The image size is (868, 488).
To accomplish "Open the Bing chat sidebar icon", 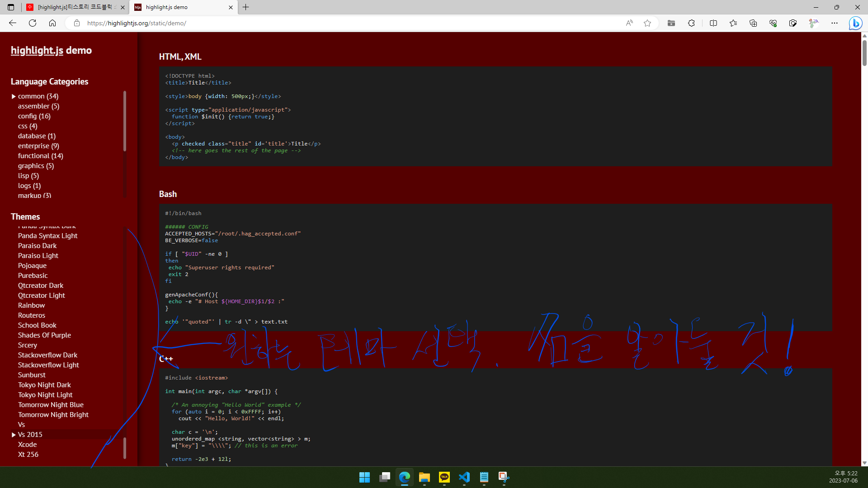I will (x=855, y=23).
